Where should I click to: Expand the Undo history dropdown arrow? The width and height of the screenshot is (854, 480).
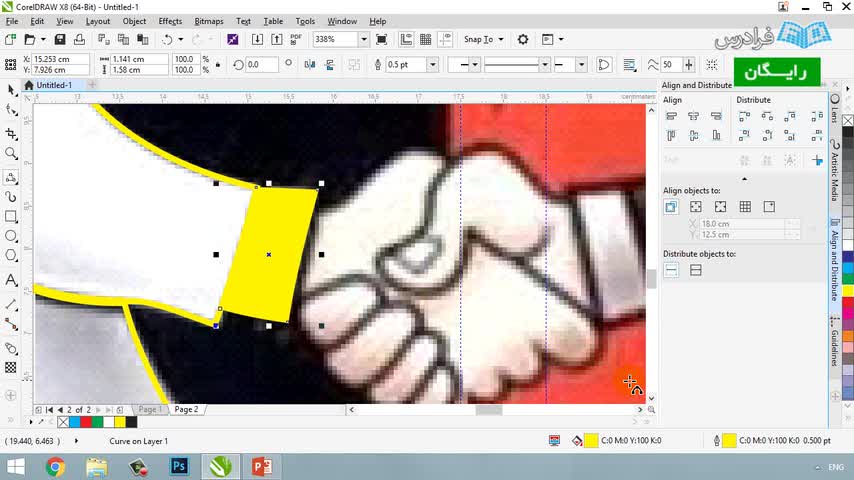click(181, 39)
